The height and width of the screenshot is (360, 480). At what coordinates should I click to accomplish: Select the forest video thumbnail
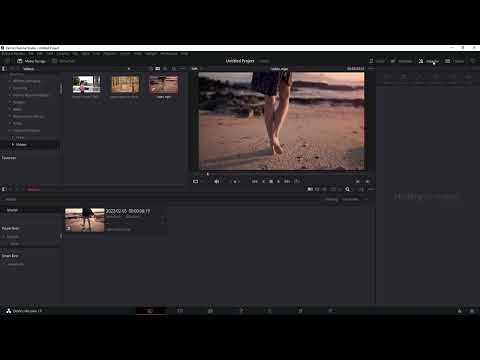(125, 85)
